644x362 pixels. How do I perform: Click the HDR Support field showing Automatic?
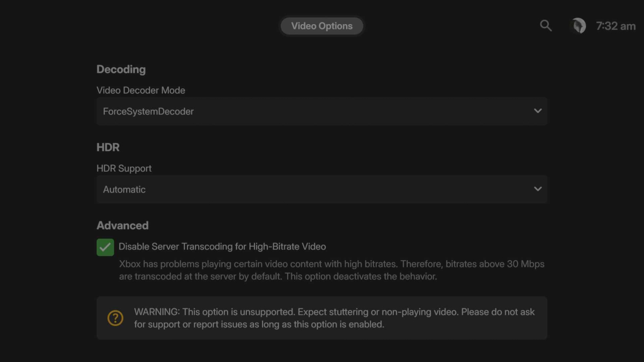(322, 189)
